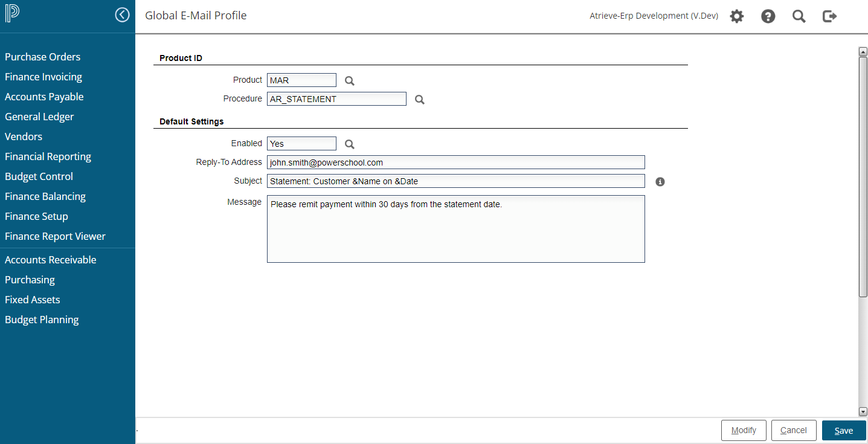Click inside the Reply-To Address field
The image size is (868, 444).
coord(455,162)
